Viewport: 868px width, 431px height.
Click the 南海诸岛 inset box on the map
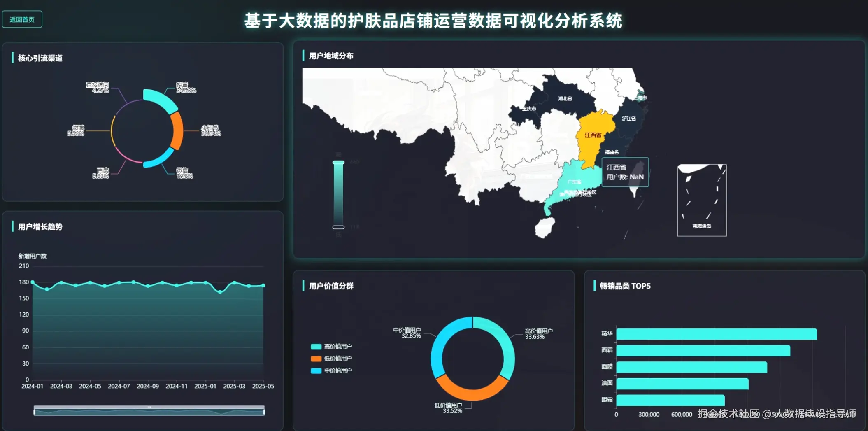click(701, 200)
